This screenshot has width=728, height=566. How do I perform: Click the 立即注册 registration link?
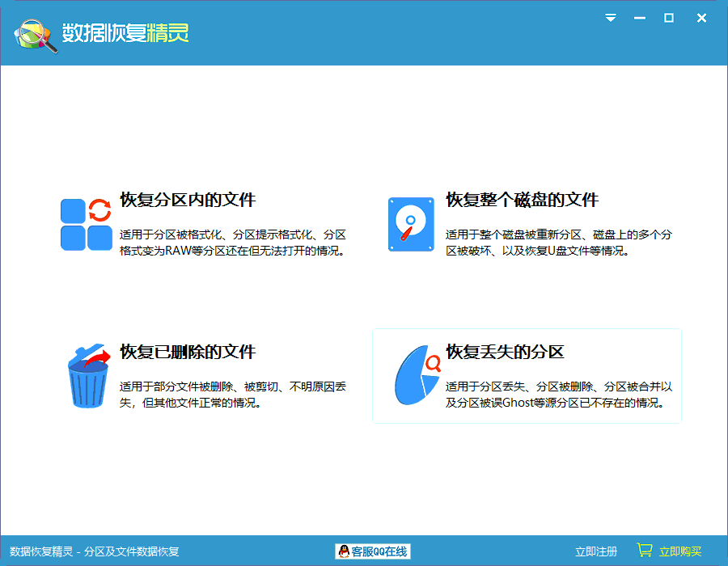(x=595, y=550)
